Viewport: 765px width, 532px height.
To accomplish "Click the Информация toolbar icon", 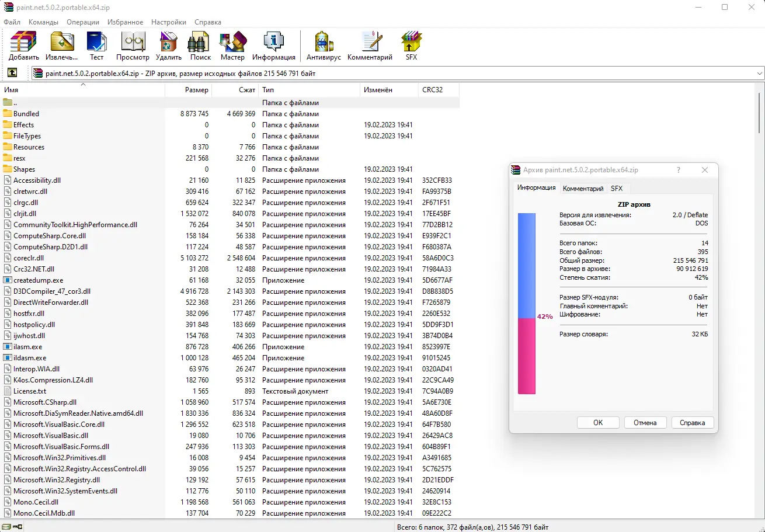I will [x=274, y=42].
